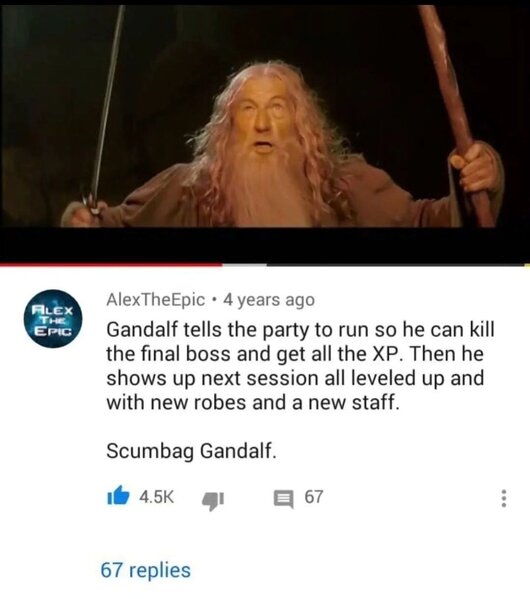Click the black letterbox bar below video
This screenshot has width=530, height=599.
(265, 244)
